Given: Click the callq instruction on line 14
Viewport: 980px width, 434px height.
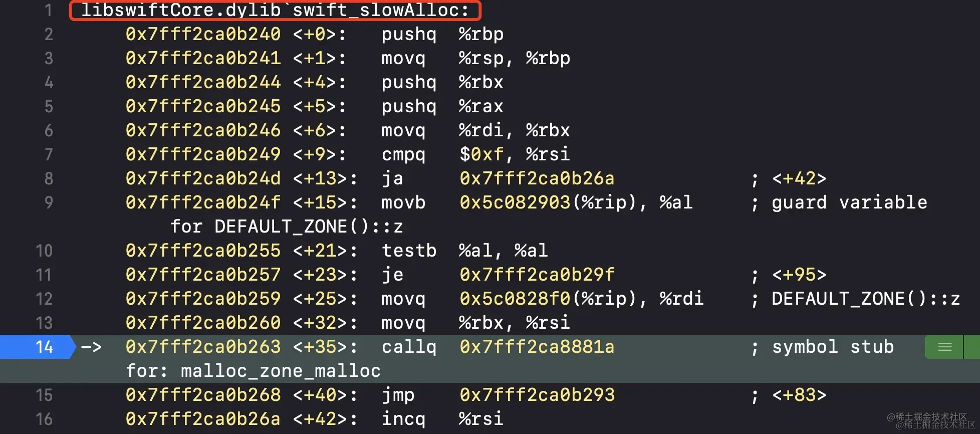Looking at the screenshot, I should [x=409, y=347].
